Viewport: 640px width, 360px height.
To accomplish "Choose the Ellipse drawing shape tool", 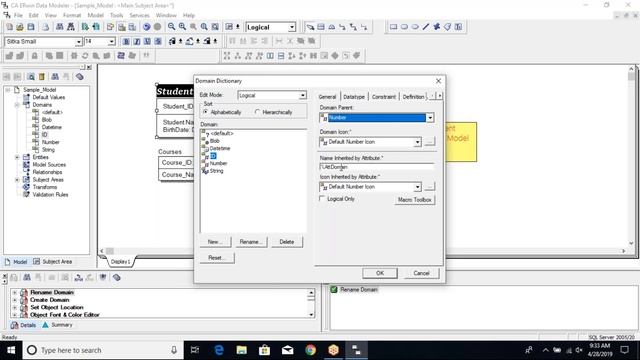I will (415, 27).
